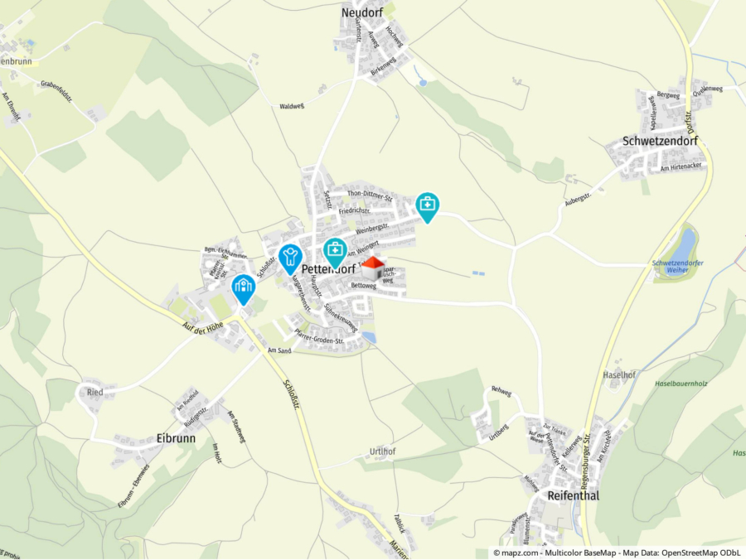Open the blue school building marker

tap(244, 290)
